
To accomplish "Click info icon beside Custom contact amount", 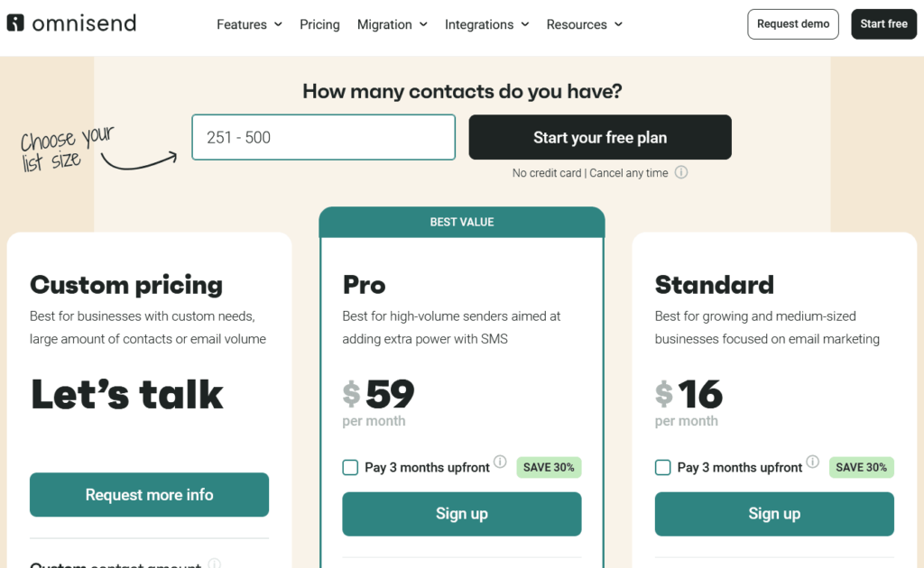I will [x=215, y=564].
